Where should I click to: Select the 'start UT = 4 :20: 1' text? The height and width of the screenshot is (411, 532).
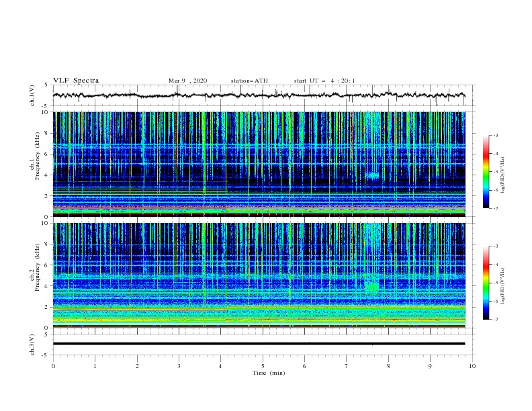point(324,81)
